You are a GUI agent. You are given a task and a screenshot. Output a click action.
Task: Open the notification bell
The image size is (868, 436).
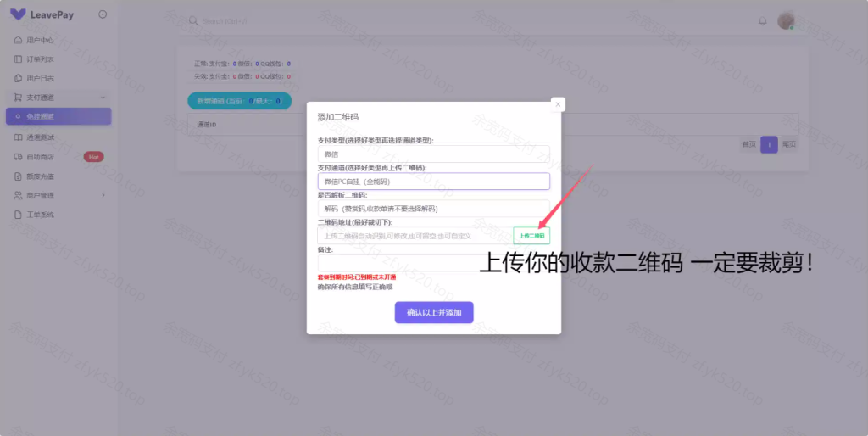tap(762, 20)
